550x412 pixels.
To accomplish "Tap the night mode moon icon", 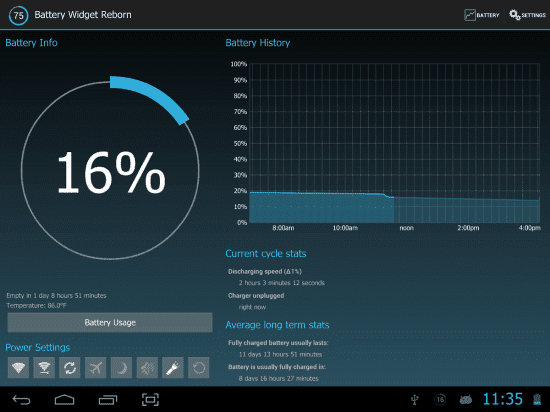I will pyautogui.click(x=121, y=367).
